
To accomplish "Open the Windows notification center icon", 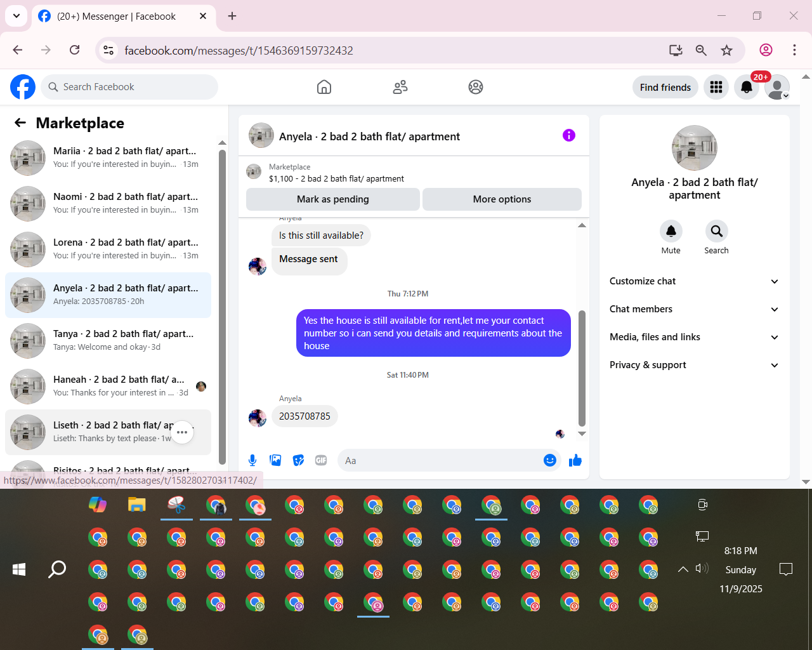I will click(786, 569).
